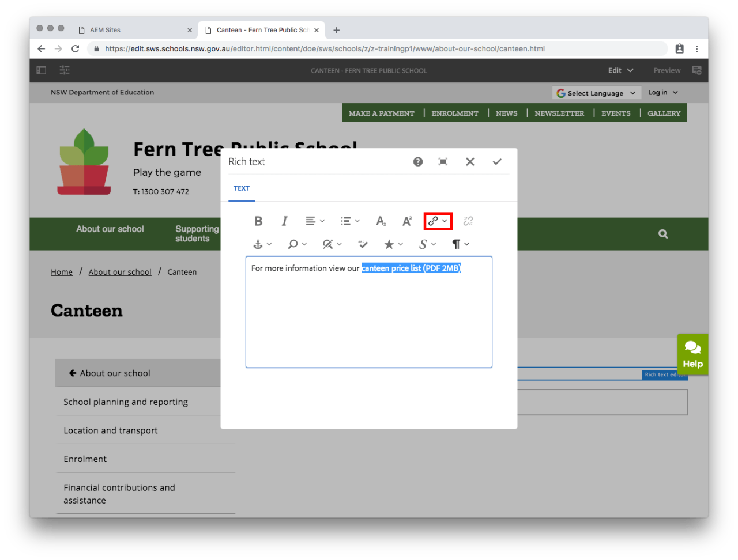Open the hyperlink dropdown in toolbar
The image size is (738, 560).
click(x=438, y=221)
